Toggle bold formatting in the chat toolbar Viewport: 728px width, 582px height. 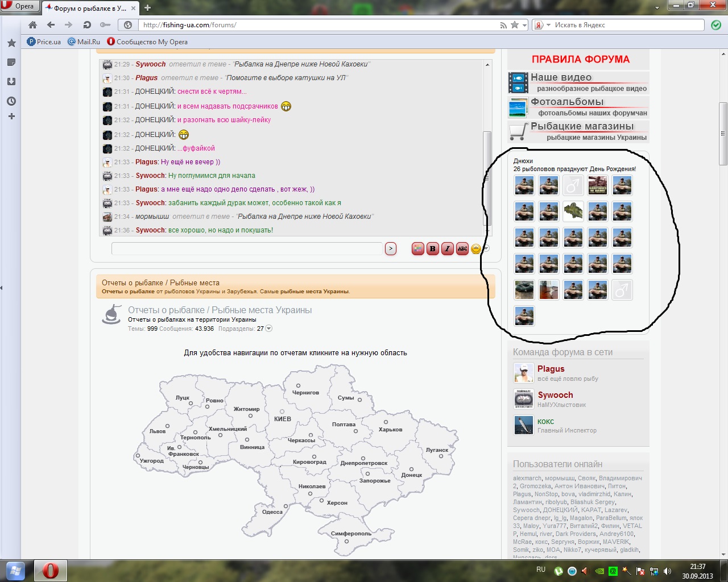[x=433, y=248]
